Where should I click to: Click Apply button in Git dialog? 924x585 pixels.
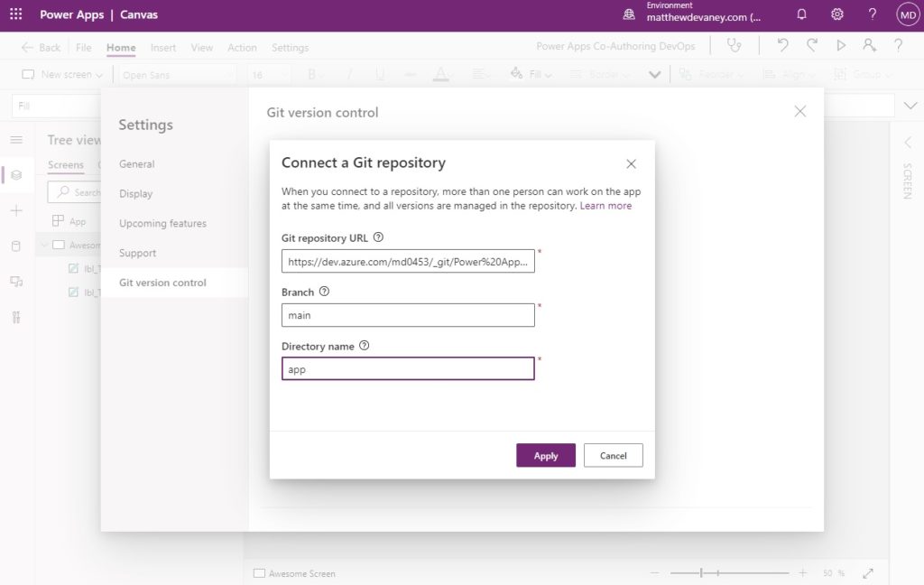coord(546,455)
